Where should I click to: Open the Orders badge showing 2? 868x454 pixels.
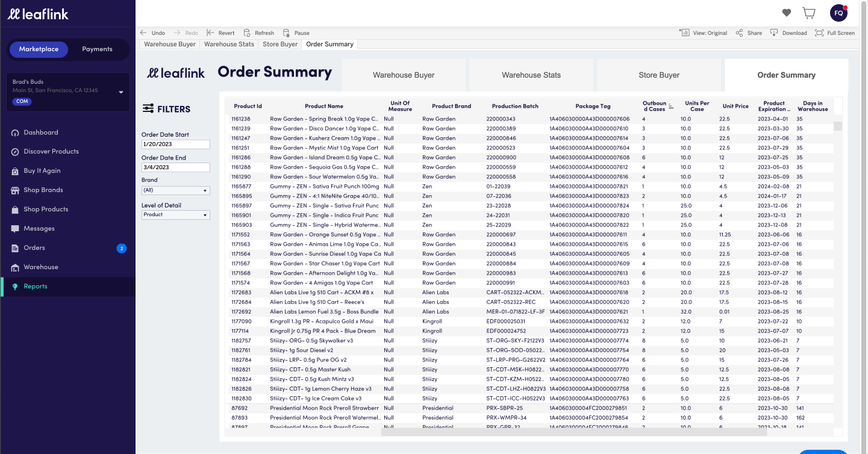click(122, 248)
